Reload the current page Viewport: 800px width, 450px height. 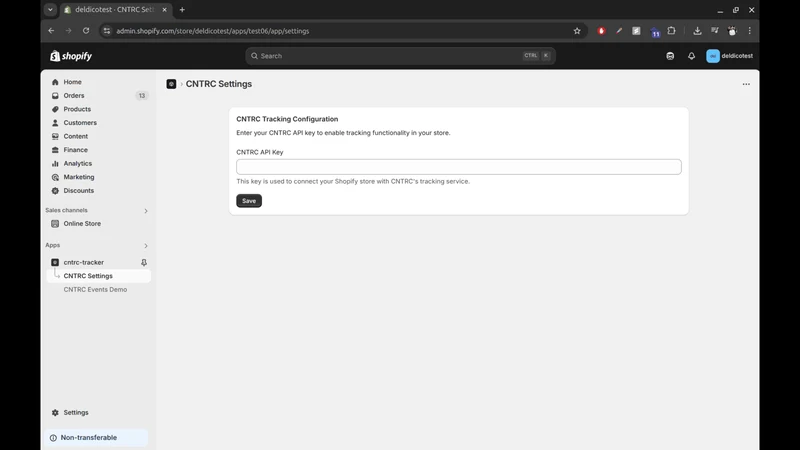click(86, 31)
